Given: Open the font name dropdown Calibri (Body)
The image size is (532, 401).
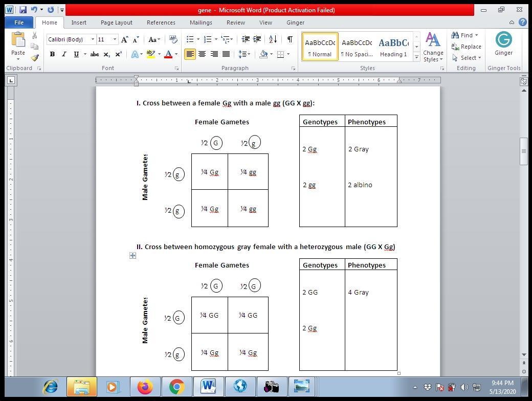Looking at the screenshot, I should (x=93, y=39).
